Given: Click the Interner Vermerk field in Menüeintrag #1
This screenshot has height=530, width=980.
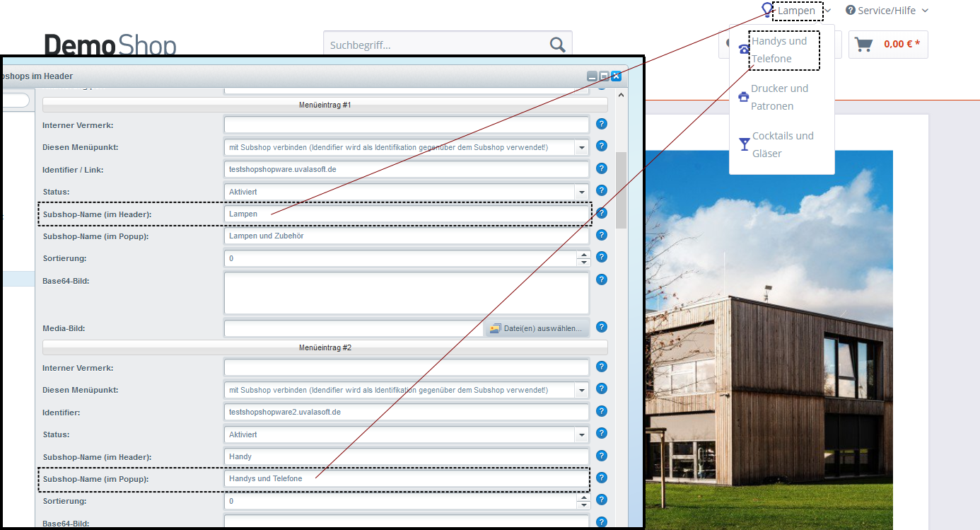Looking at the screenshot, I should tap(407, 125).
